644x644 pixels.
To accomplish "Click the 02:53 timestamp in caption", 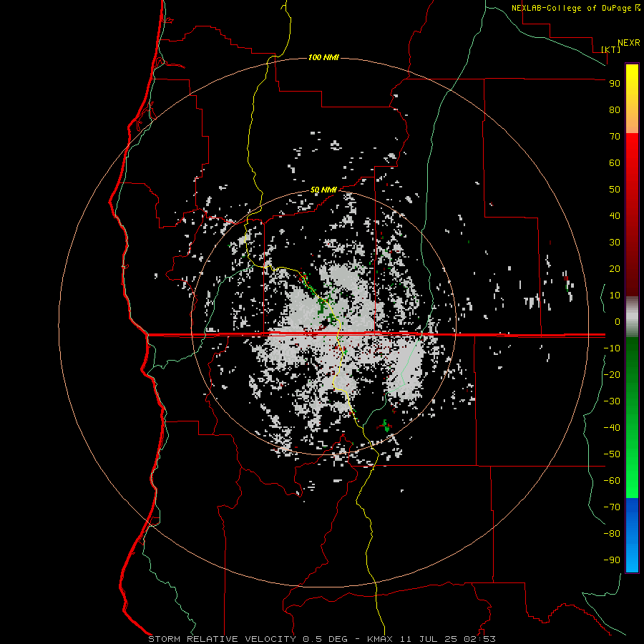I will click(479, 639).
